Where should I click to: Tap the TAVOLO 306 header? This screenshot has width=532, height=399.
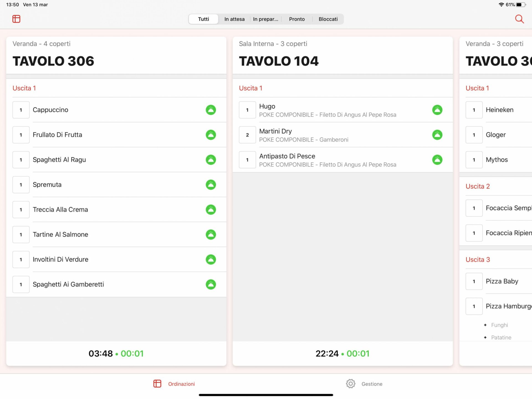tap(53, 61)
